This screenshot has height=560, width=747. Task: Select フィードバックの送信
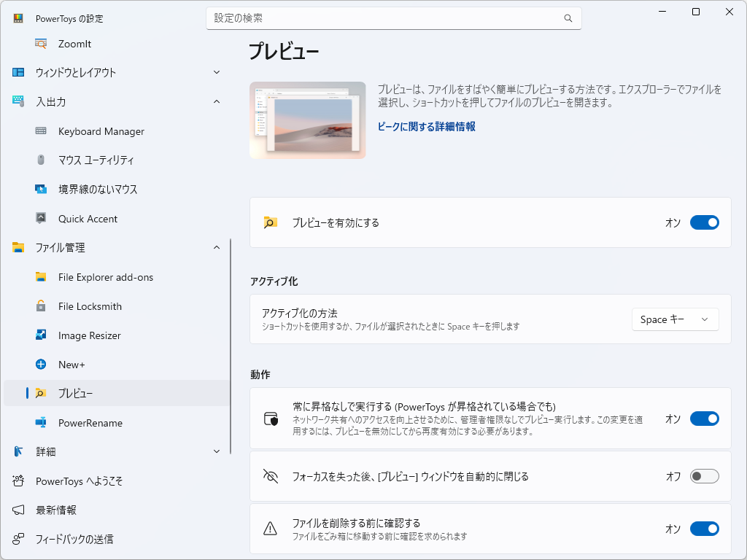(75, 540)
